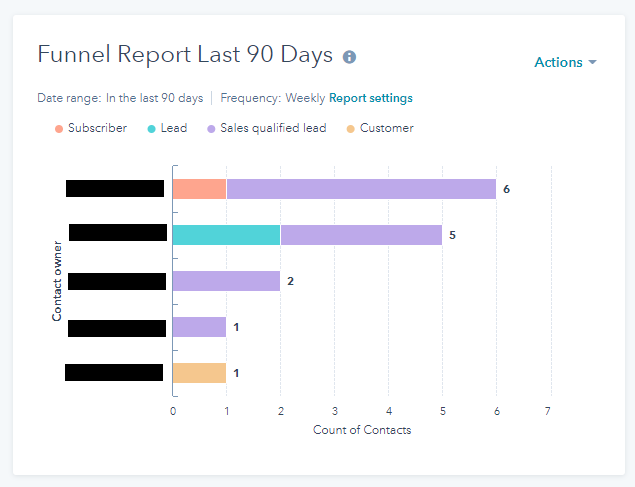Click the Funnel Report Last 90 Days title
Viewport: 635px width, 487px height.
point(185,55)
